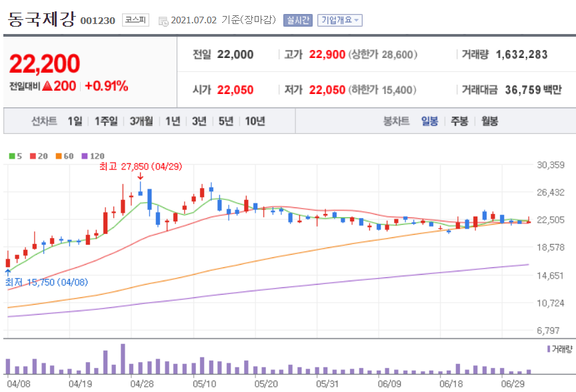Click the calendar clock icon beside the date
Screen dimensions: 576x392
click(x=163, y=21)
